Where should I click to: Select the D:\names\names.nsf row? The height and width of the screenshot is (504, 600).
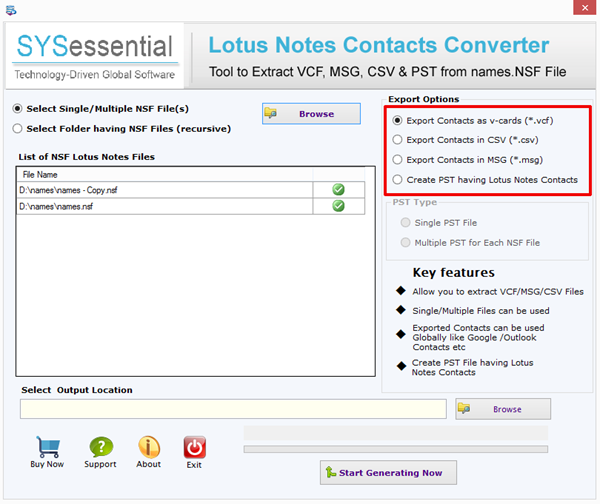click(191, 206)
